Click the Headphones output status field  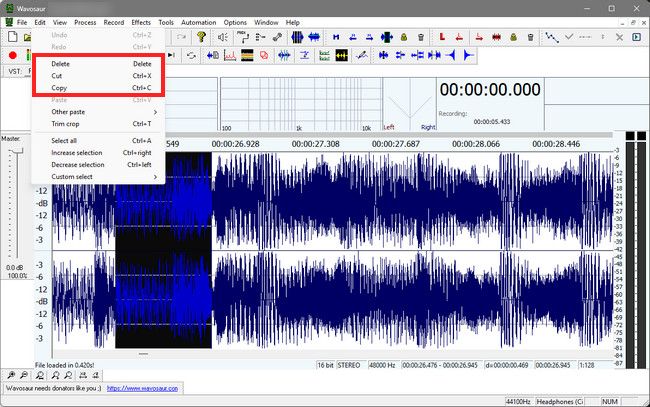click(560, 401)
